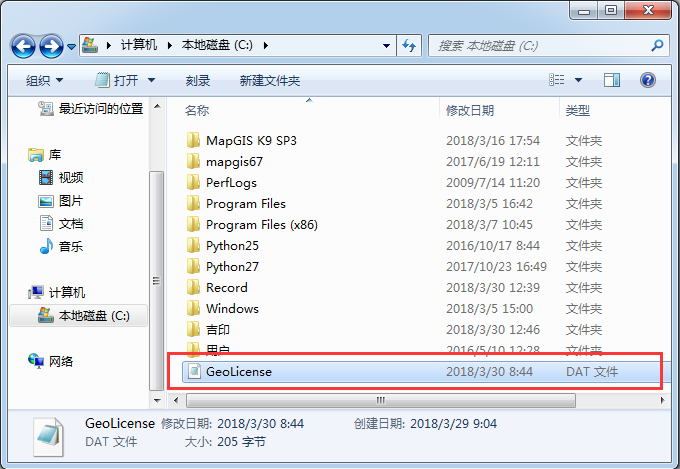Select the Python27 folder

coord(232,267)
